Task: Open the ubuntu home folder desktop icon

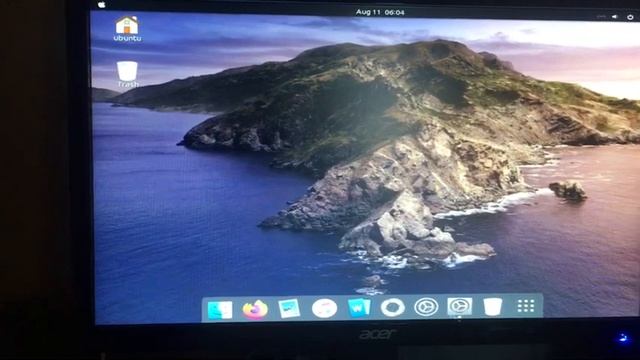Action: click(x=127, y=29)
